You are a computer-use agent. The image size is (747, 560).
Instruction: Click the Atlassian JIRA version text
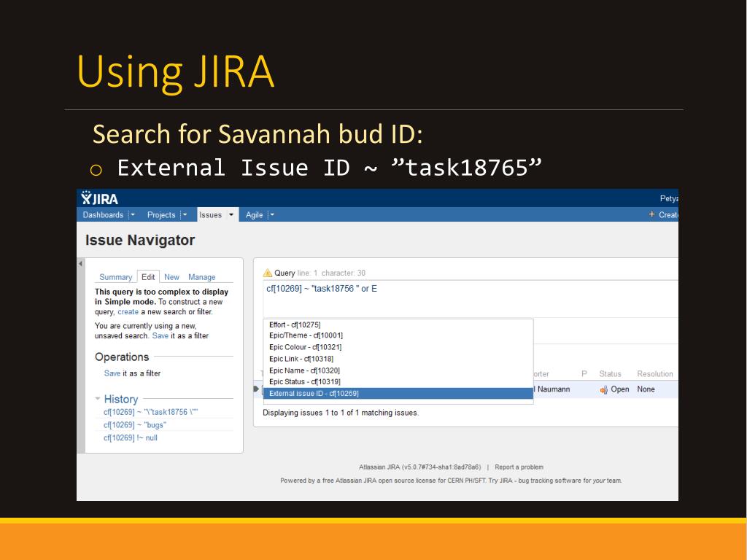click(x=419, y=467)
